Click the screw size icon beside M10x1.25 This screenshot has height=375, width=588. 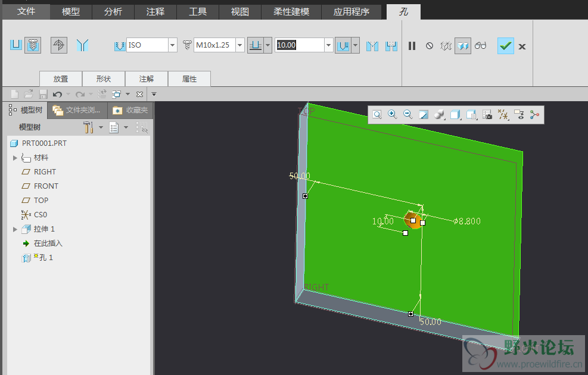coord(187,45)
